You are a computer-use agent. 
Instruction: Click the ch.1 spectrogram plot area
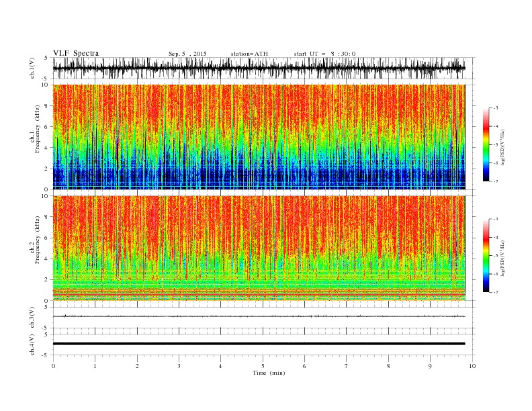click(259, 137)
